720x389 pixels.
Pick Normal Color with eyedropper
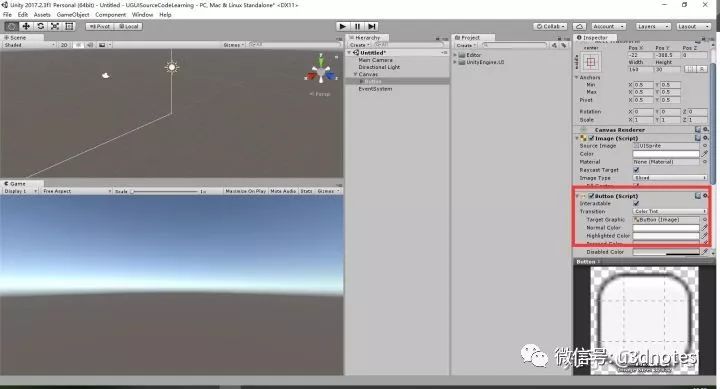click(705, 228)
